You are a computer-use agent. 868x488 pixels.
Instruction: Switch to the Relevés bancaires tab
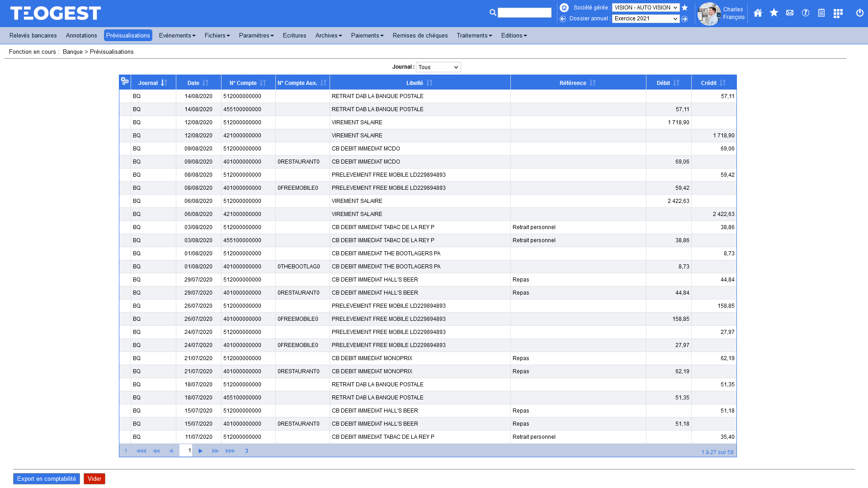pos(32,35)
